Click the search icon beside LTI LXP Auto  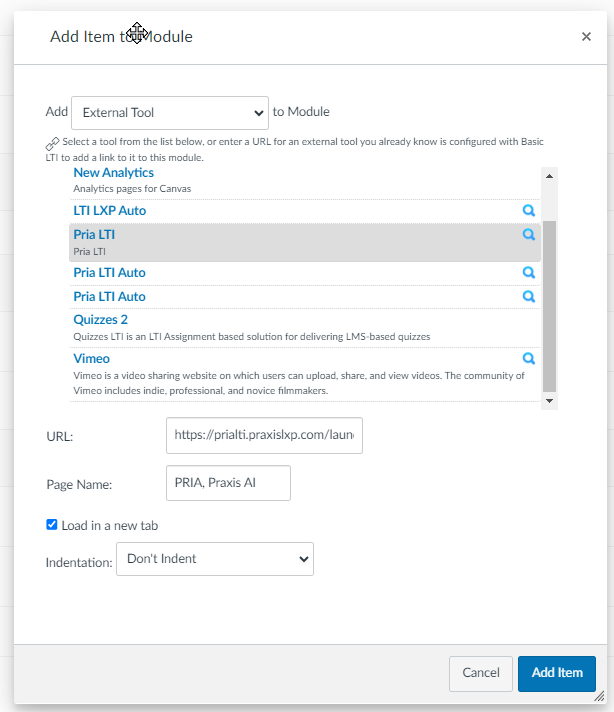529,210
